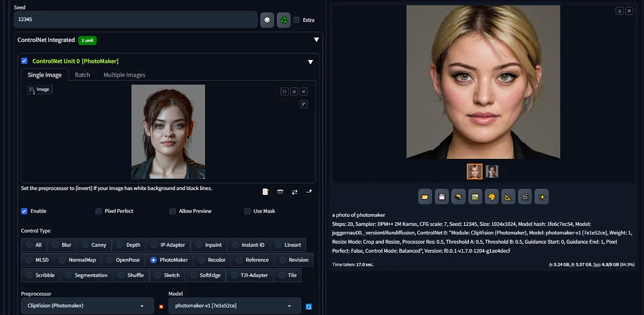Check the Allow Preview option
The image size is (644, 315).
pyautogui.click(x=172, y=211)
